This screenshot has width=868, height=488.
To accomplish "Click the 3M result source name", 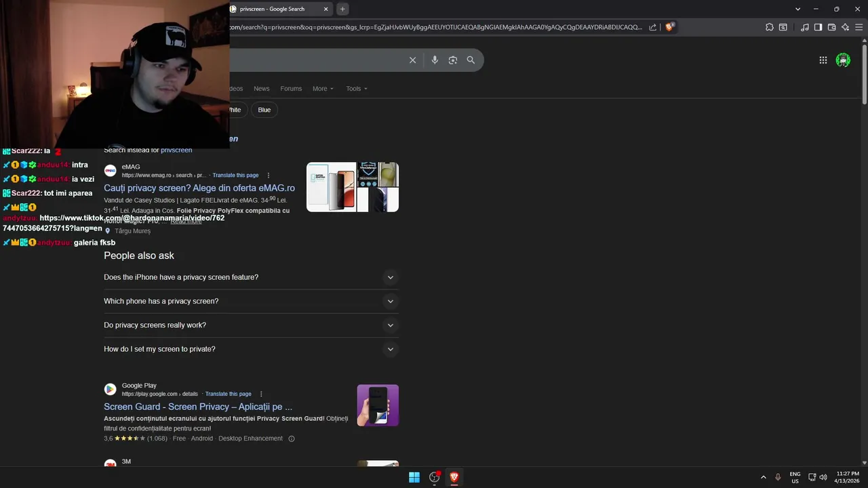I will [x=126, y=462].
